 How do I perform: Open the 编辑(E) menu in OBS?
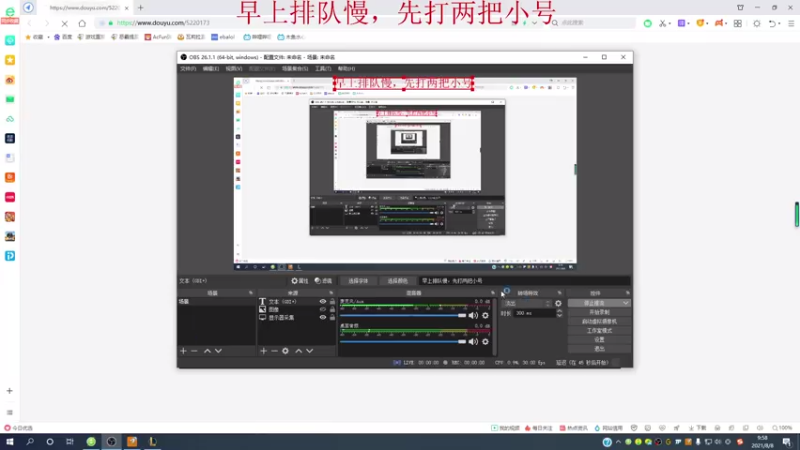(x=211, y=68)
